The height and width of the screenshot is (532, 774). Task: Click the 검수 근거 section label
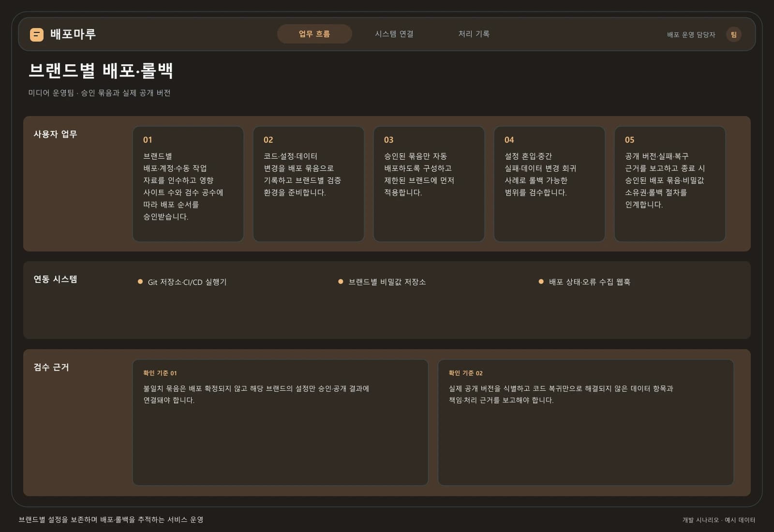[51, 367]
